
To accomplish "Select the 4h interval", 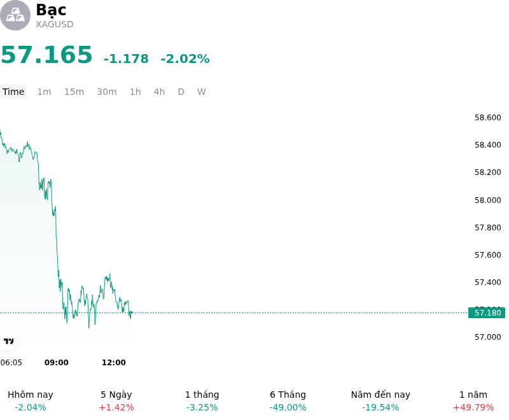I will pyautogui.click(x=159, y=92).
